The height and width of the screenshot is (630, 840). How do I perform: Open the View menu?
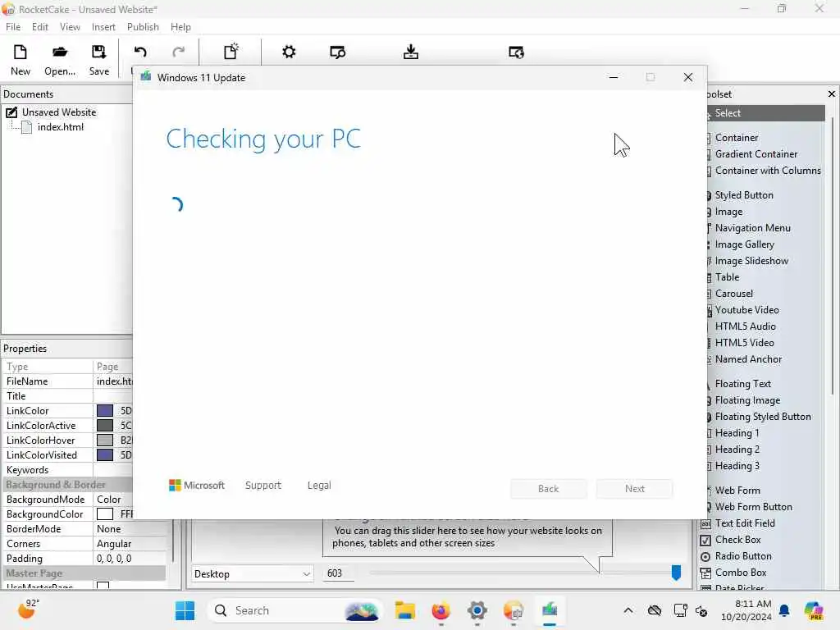click(x=70, y=27)
